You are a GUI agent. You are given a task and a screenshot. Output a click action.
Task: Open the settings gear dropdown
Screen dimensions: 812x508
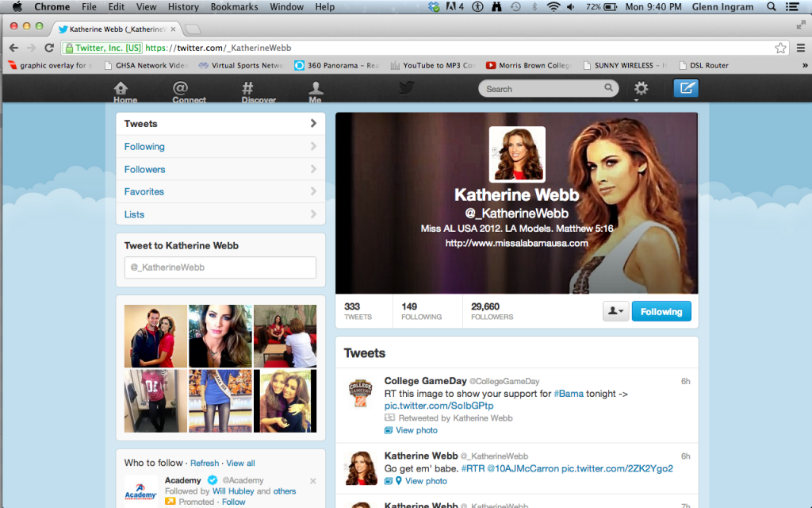point(641,89)
